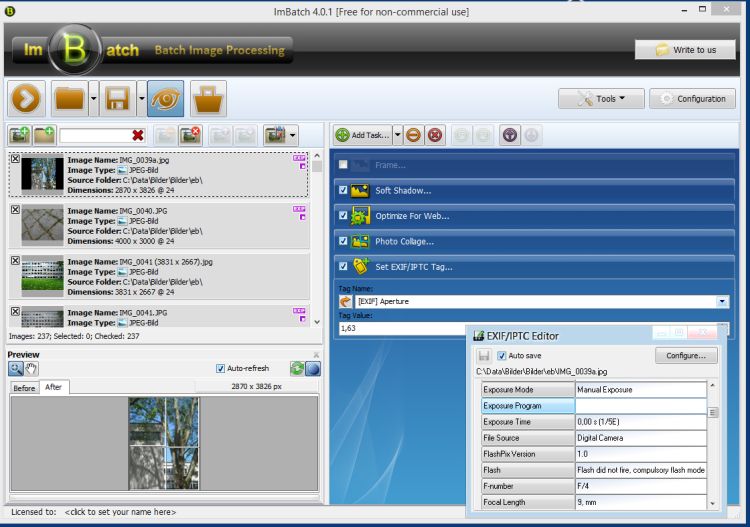750x527 pixels.
Task: Expand the Frame task row
Action: tap(534, 165)
